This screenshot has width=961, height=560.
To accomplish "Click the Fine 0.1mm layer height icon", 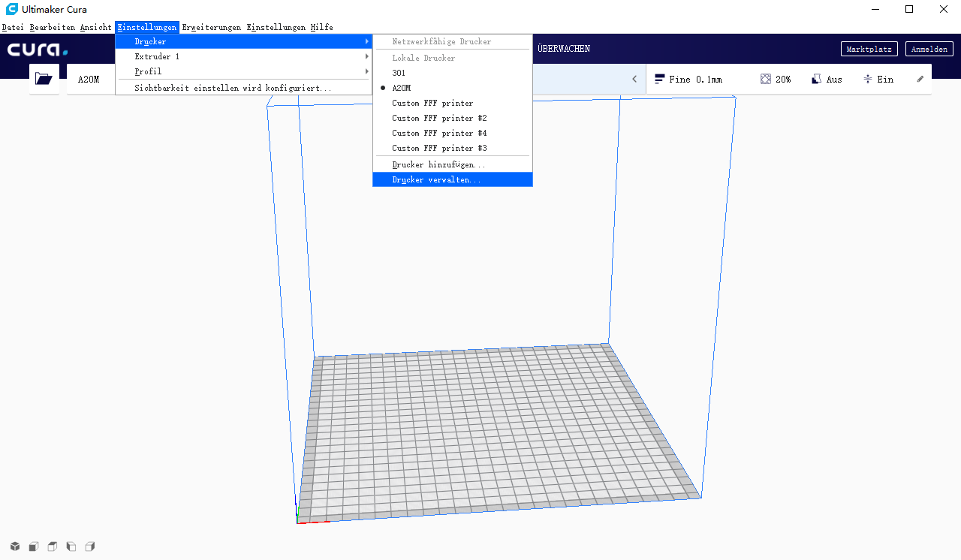I will (660, 79).
